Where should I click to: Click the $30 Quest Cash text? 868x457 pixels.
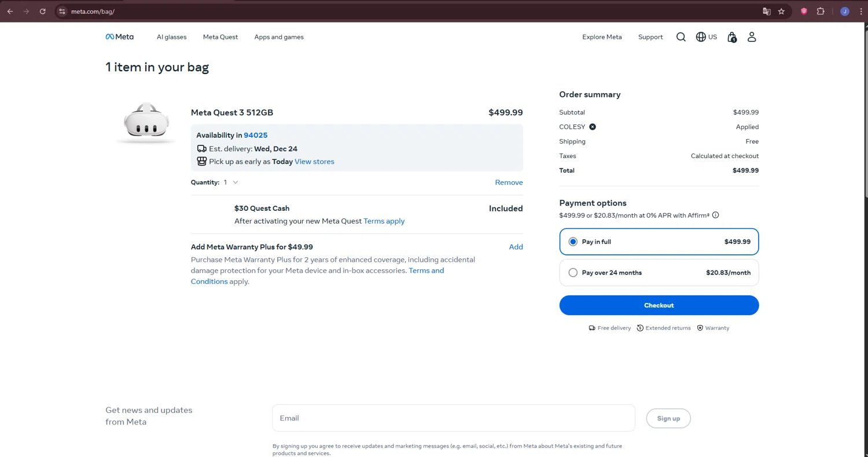point(262,208)
